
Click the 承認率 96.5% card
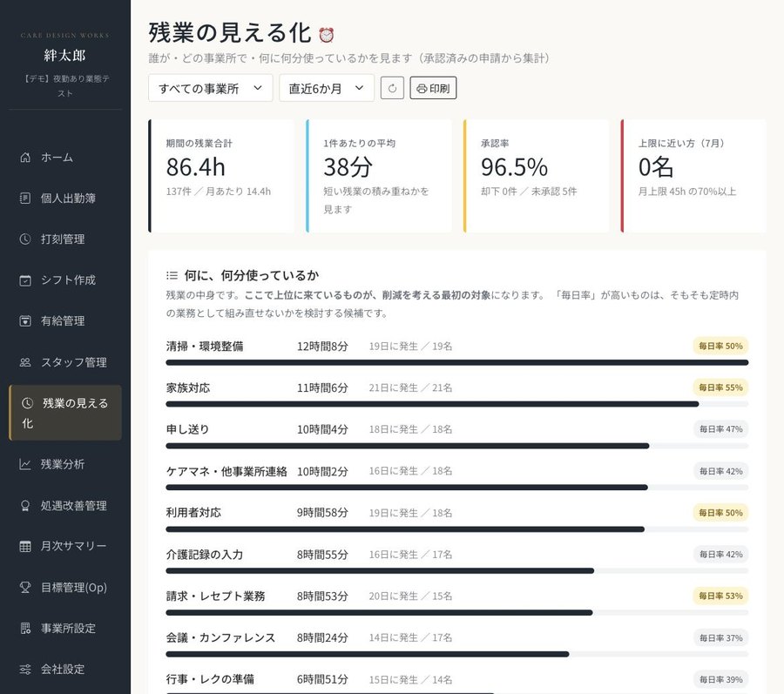[537, 176]
